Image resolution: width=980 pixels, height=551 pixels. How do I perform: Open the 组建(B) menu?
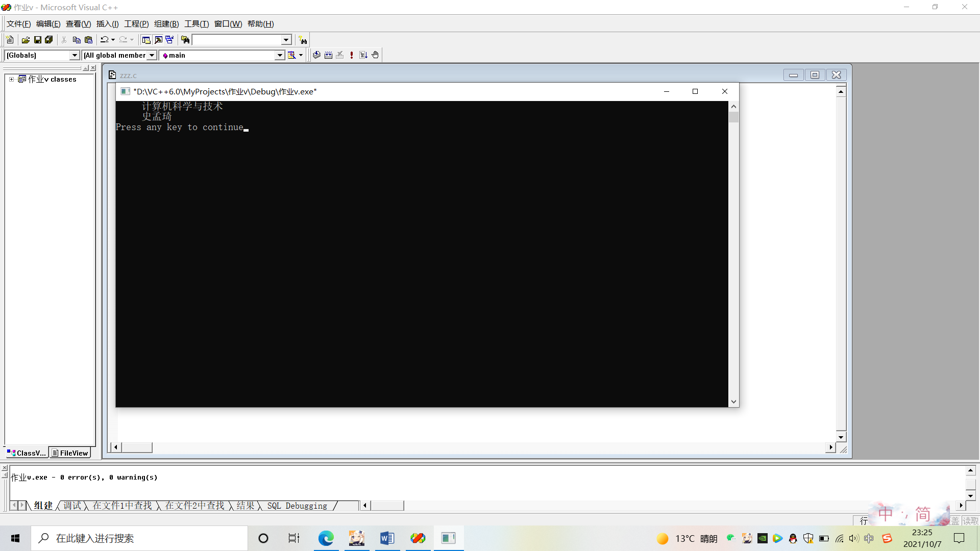pos(166,24)
